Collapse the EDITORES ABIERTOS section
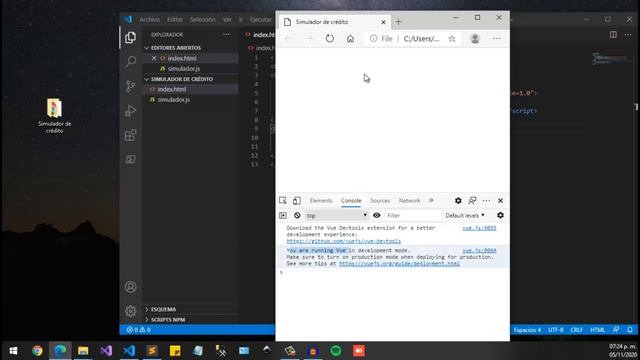 176,48
